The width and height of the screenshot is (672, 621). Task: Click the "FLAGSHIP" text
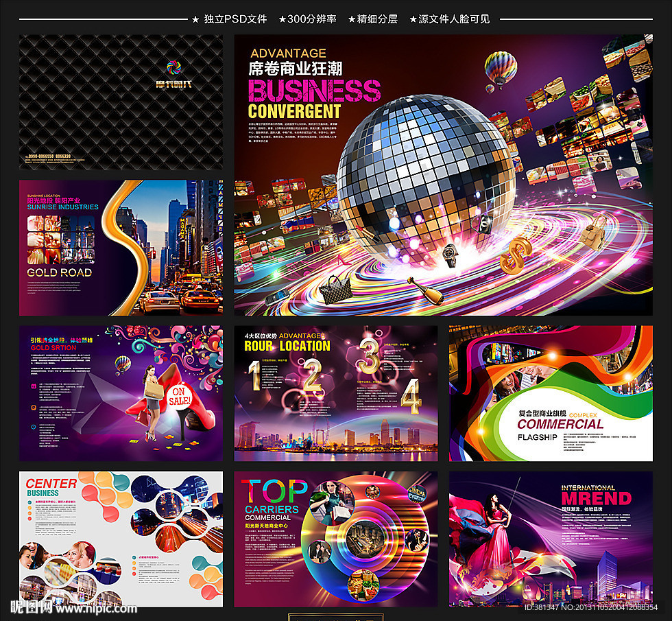tap(538, 437)
